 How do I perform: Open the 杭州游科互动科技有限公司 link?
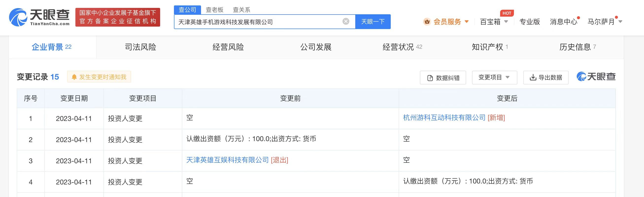tap(444, 118)
